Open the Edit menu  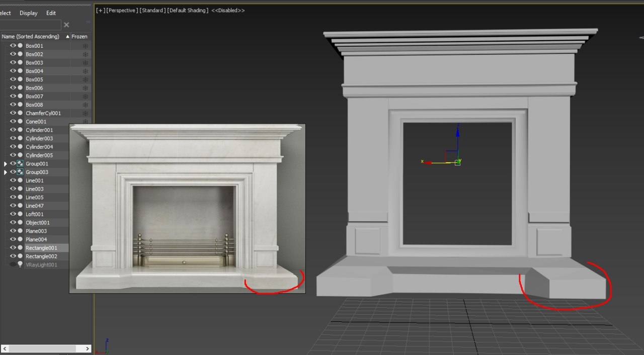(x=51, y=13)
